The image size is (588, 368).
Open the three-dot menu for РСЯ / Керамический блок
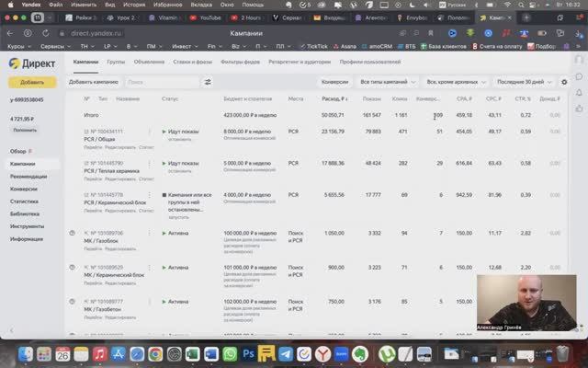(150, 195)
